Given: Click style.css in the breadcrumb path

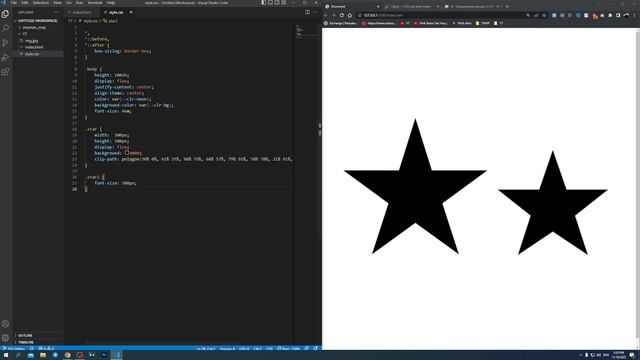Looking at the screenshot, I should coord(90,21).
